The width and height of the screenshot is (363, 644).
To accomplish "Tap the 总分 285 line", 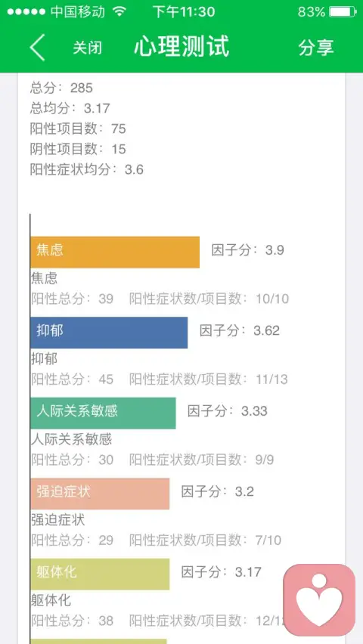I will (61, 88).
